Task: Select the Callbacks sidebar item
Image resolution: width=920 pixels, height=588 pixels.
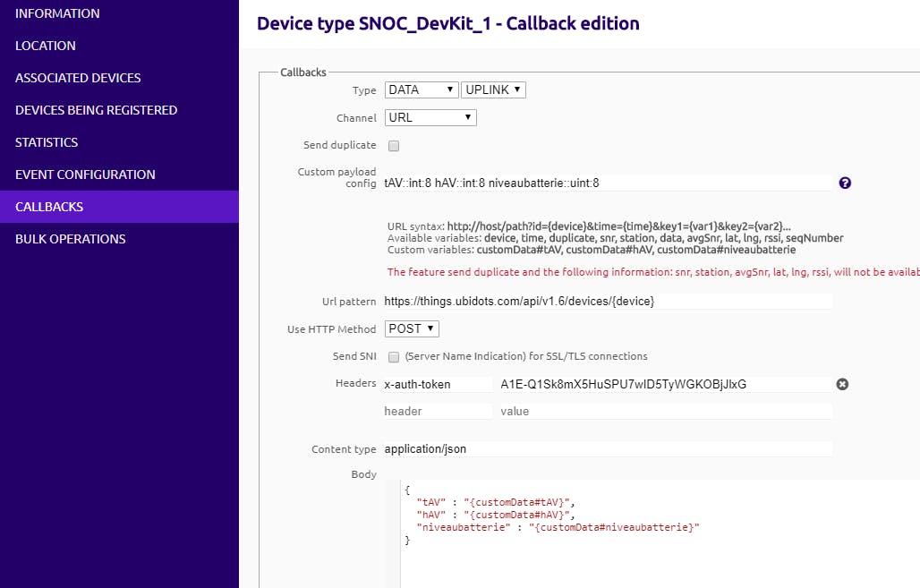Action: tap(49, 207)
